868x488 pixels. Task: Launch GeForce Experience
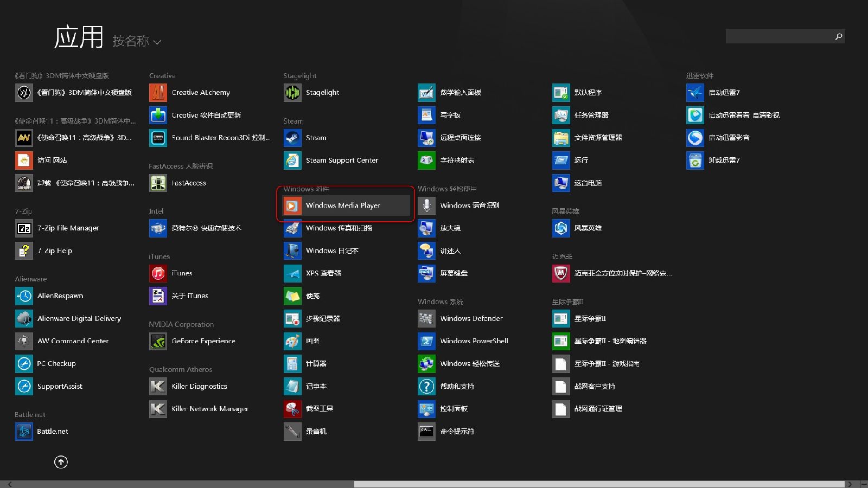(x=193, y=341)
